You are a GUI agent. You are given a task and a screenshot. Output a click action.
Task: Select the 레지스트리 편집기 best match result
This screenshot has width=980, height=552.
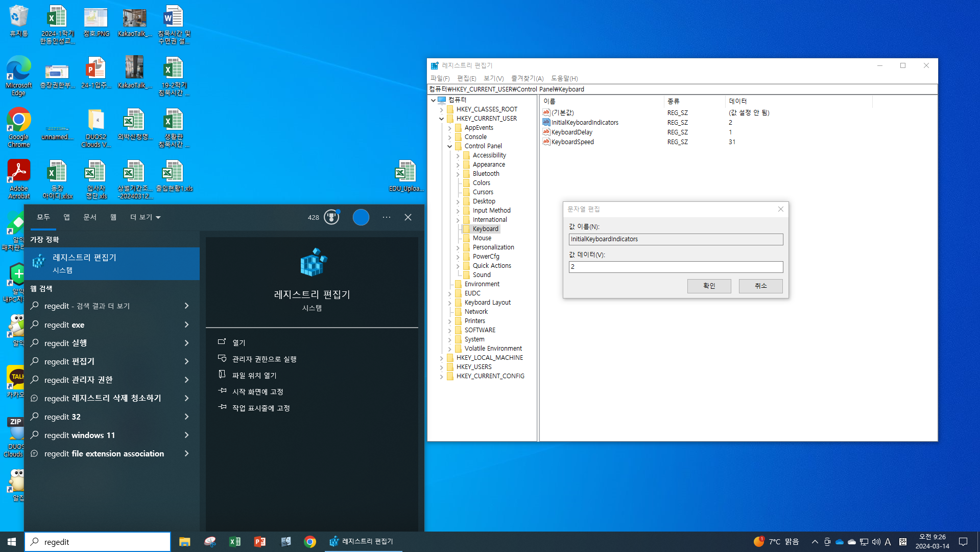111,264
